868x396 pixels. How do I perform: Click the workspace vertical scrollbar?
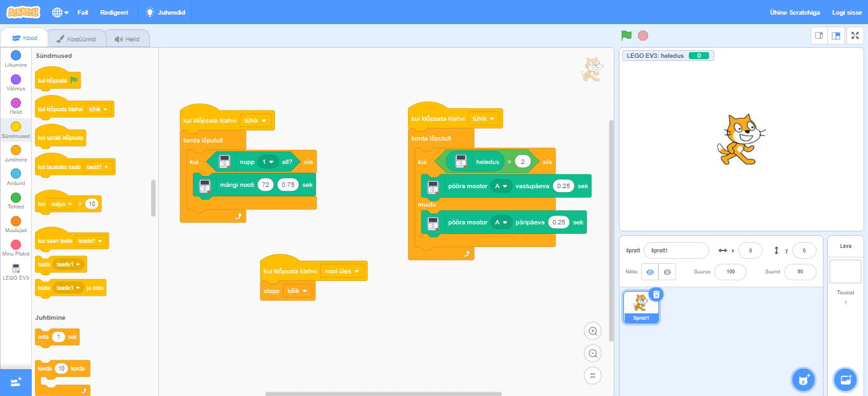click(x=611, y=231)
